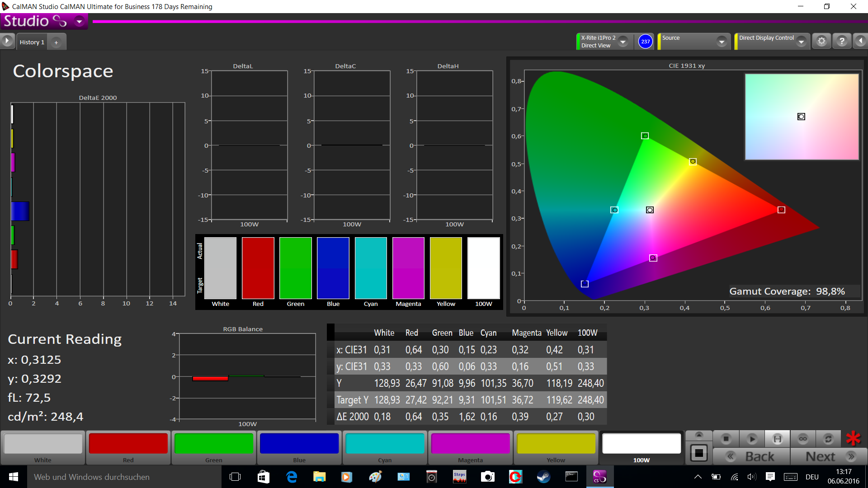Open the Direct Display Control dropdown
The width and height of the screenshot is (868, 488).
tap(802, 42)
